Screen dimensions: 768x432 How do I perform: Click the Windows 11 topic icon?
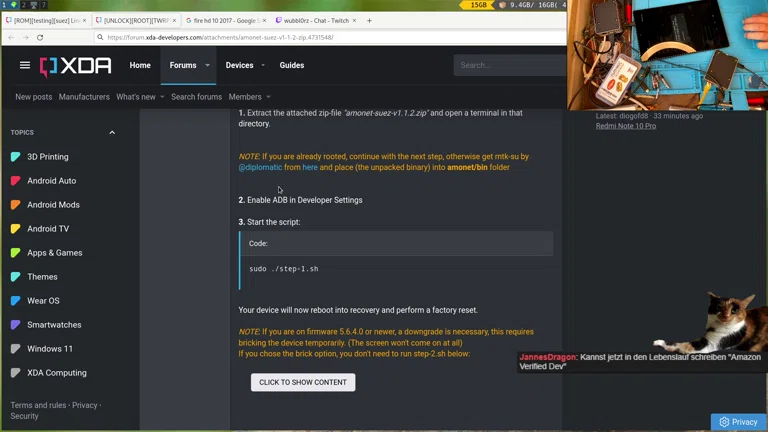(x=16, y=349)
